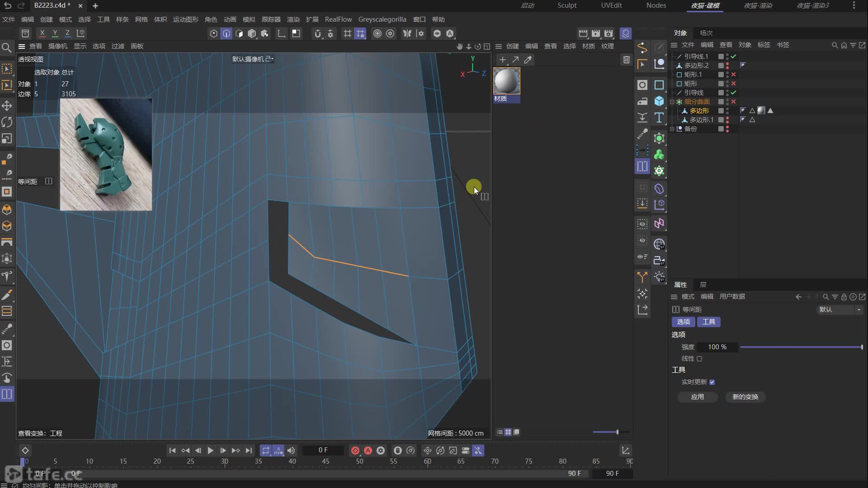
Task: Collapse the 细分曲面 tree node
Action: click(x=672, y=102)
